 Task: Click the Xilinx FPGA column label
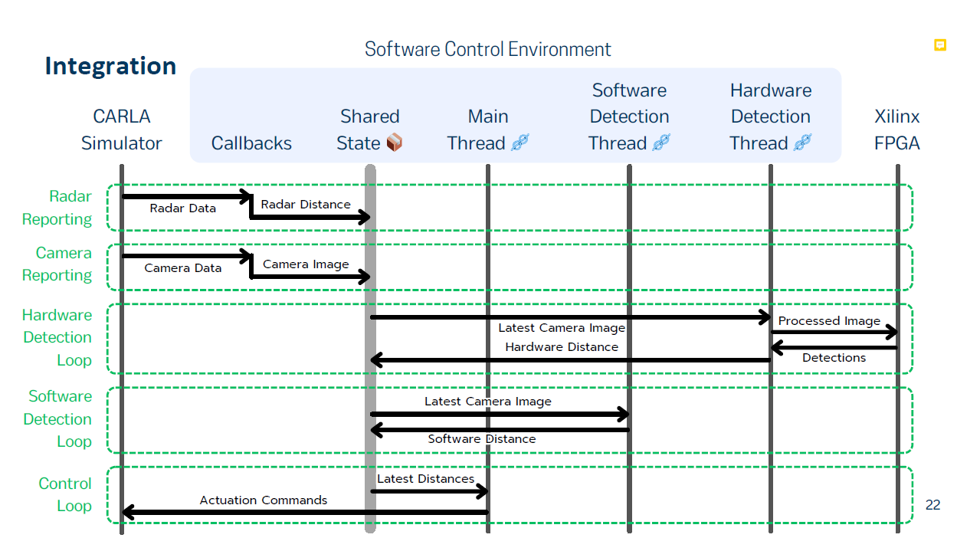897,130
